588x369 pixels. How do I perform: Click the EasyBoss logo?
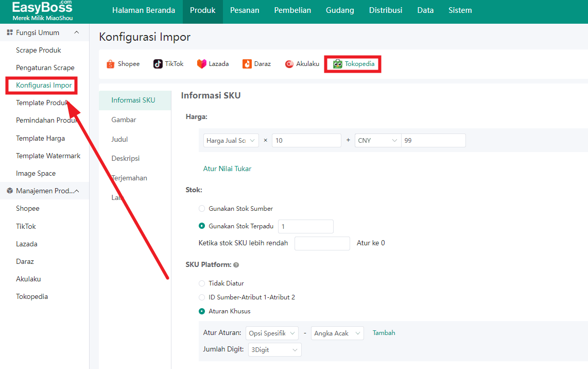tap(42, 10)
